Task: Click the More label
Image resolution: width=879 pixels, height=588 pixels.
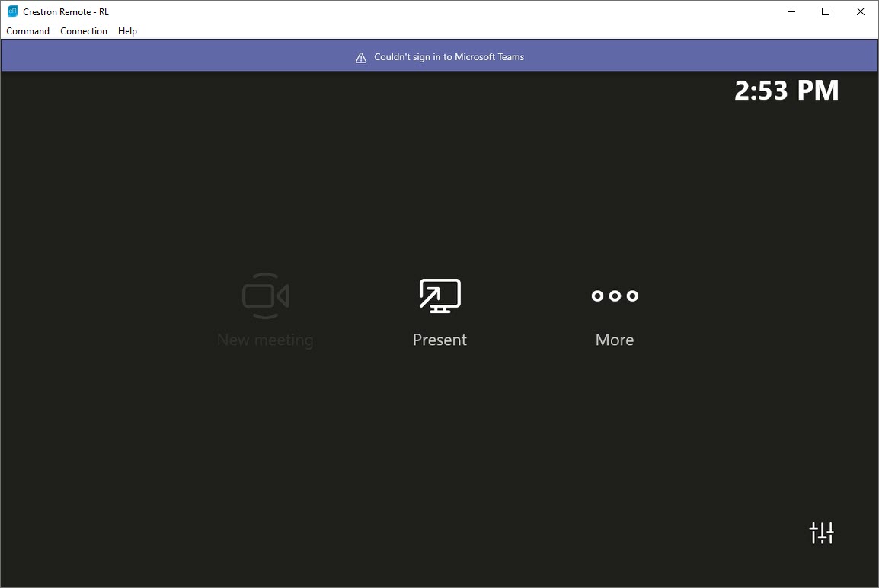Action: (x=615, y=340)
